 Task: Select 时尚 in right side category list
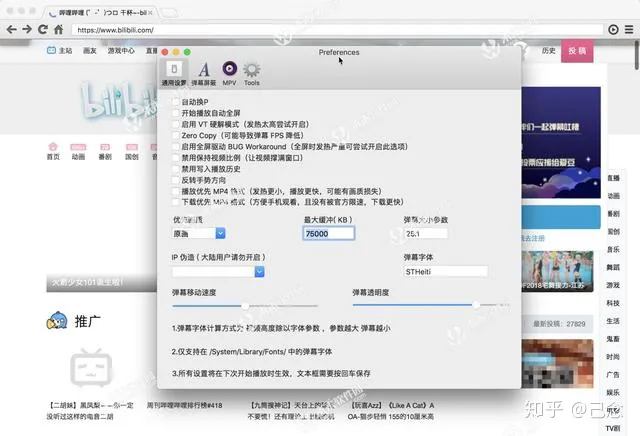613,357
